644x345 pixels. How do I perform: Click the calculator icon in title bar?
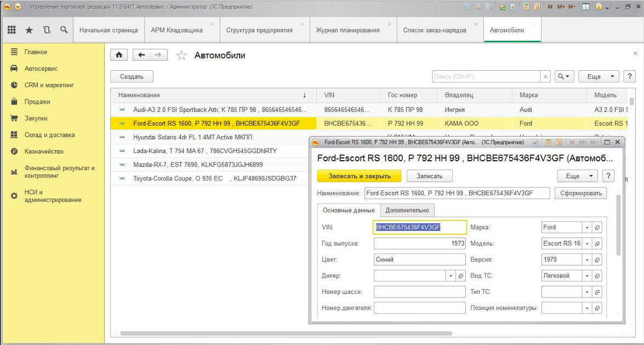(x=525, y=7)
